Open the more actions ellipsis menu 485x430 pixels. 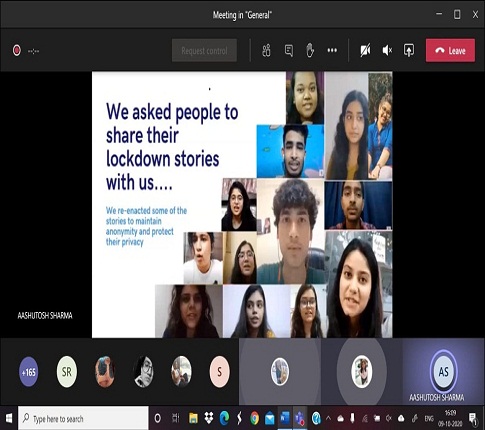[x=332, y=50]
